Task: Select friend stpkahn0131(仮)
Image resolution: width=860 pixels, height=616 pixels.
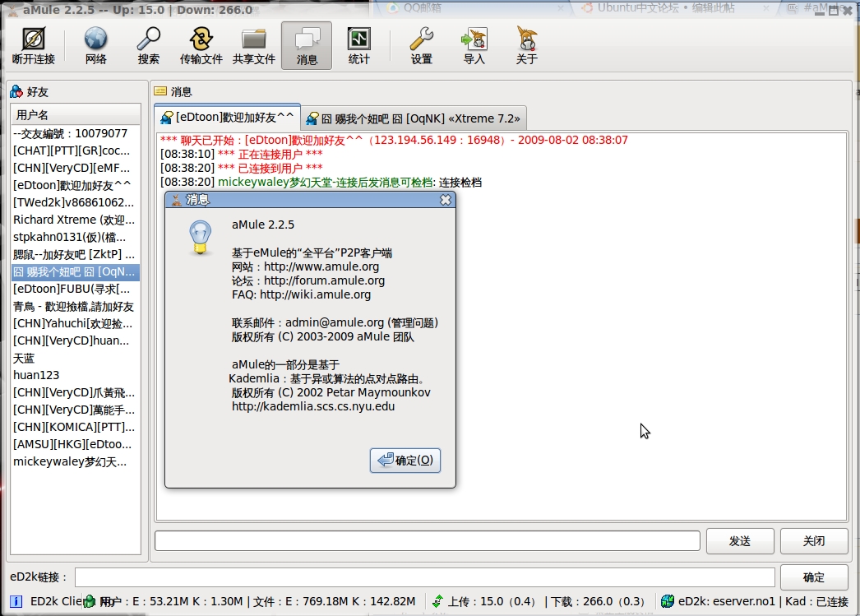Action: 76,237
